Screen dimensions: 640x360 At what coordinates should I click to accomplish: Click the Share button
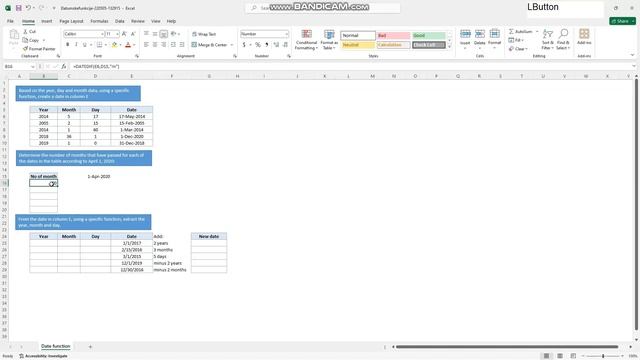point(622,21)
